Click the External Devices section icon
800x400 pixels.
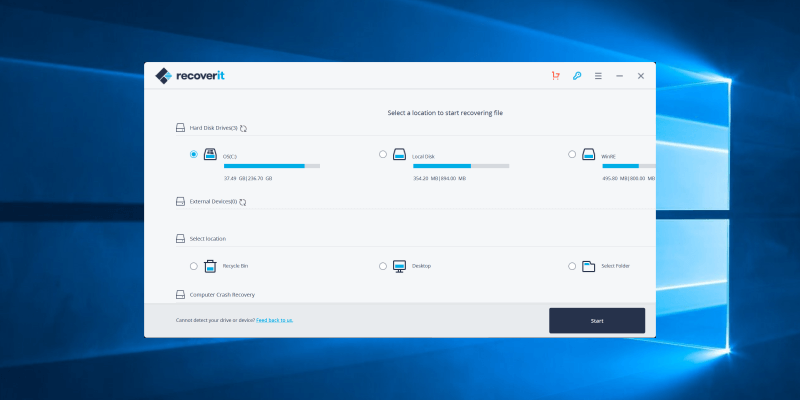coord(180,202)
